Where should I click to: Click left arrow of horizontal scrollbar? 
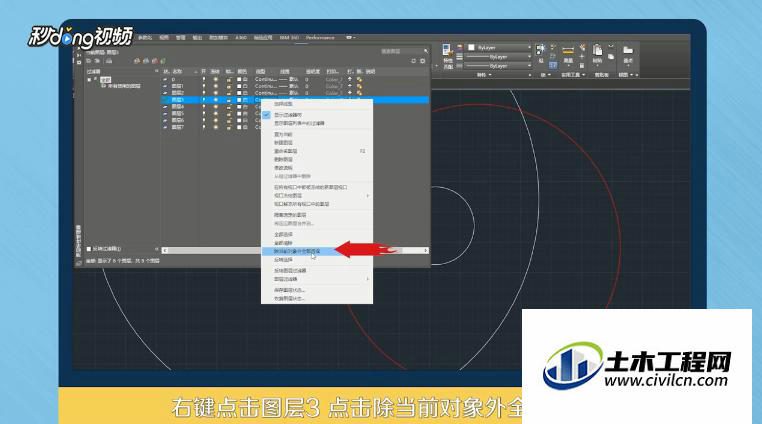point(165,250)
